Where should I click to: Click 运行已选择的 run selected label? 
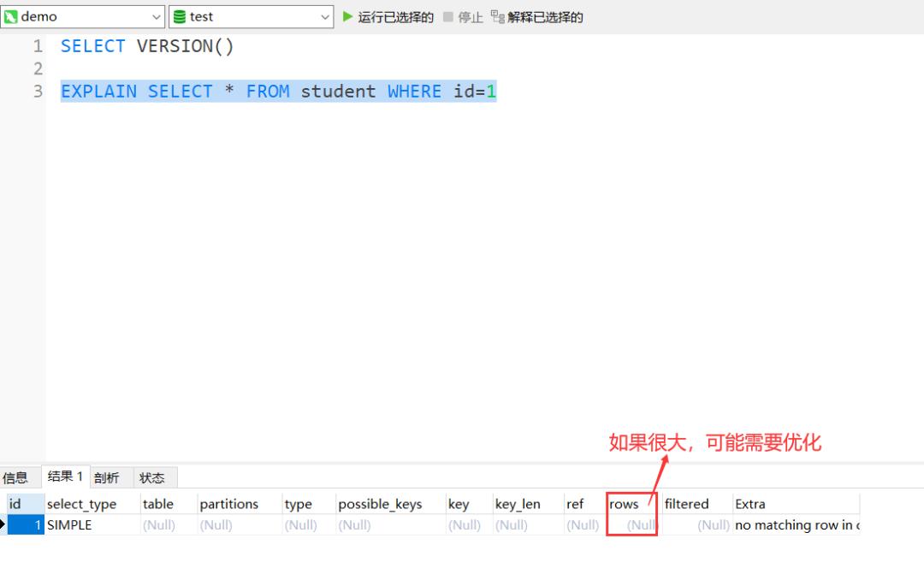point(395,17)
